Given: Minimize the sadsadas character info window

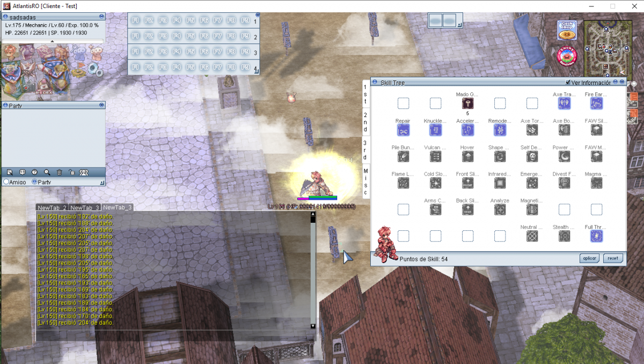Looking at the screenshot, I should [x=102, y=17].
